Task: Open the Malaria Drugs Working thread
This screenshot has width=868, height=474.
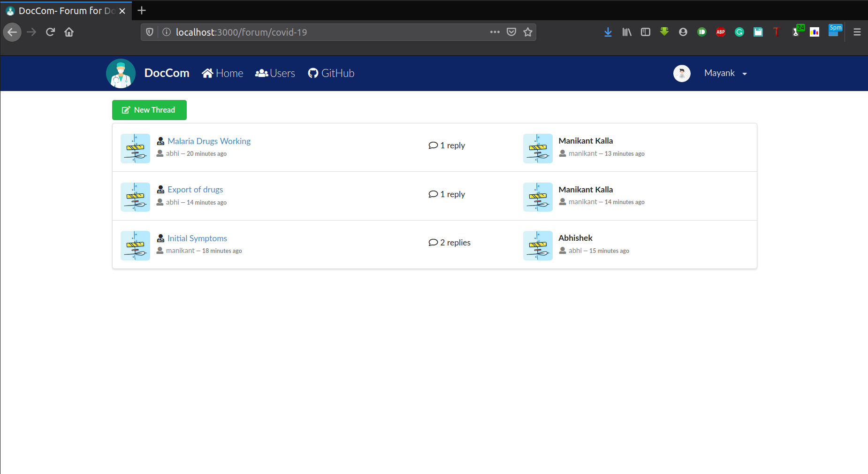Action: tap(209, 141)
